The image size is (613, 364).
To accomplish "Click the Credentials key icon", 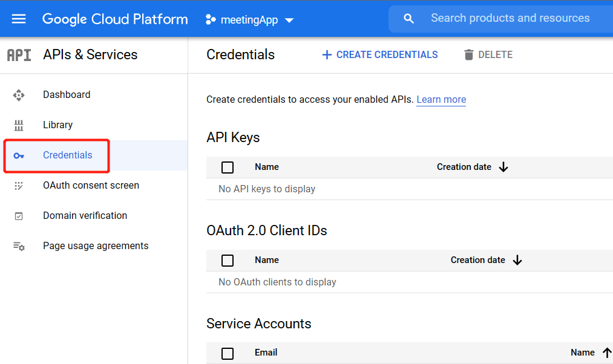I will [19, 155].
